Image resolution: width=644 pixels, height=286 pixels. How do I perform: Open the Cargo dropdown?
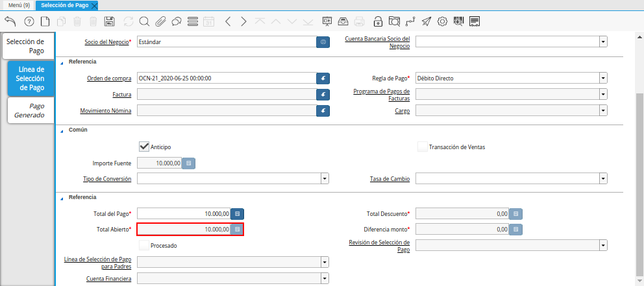[x=603, y=111]
